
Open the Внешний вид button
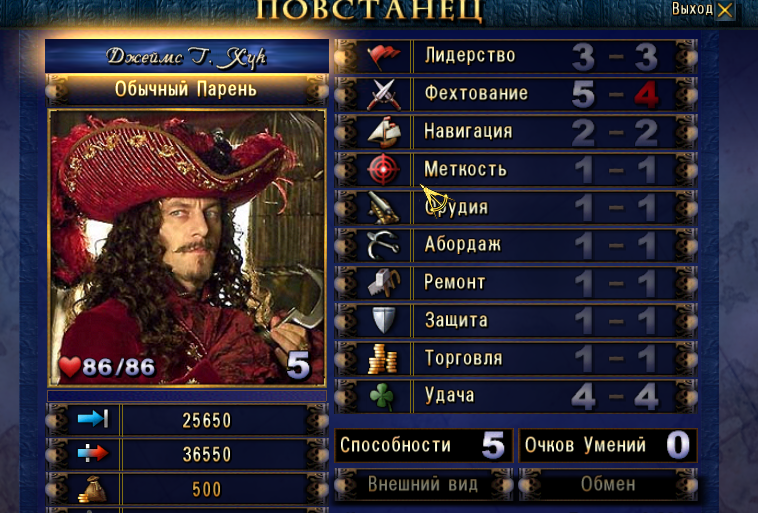(x=423, y=484)
